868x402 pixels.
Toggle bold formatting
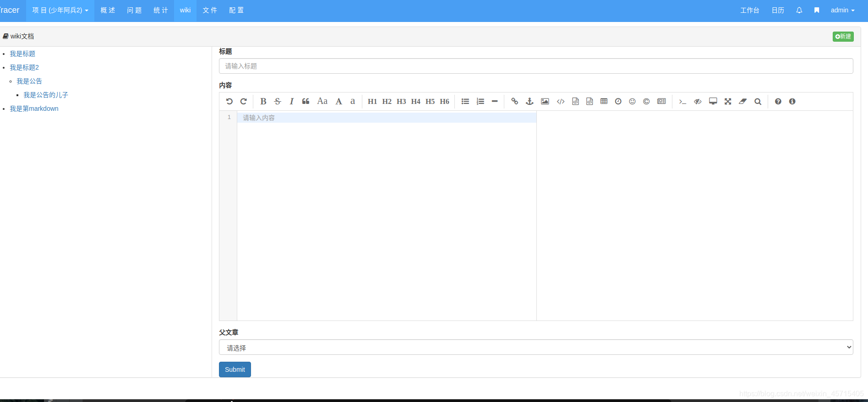click(x=263, y=102)
